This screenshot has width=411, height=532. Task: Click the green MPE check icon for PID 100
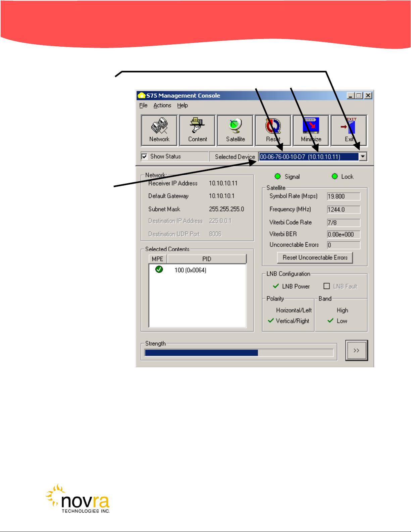[159, 270]
